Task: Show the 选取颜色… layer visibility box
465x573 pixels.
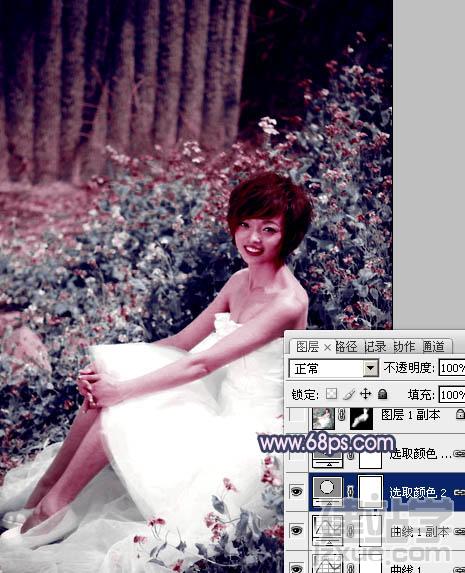Action: (296, 454)
